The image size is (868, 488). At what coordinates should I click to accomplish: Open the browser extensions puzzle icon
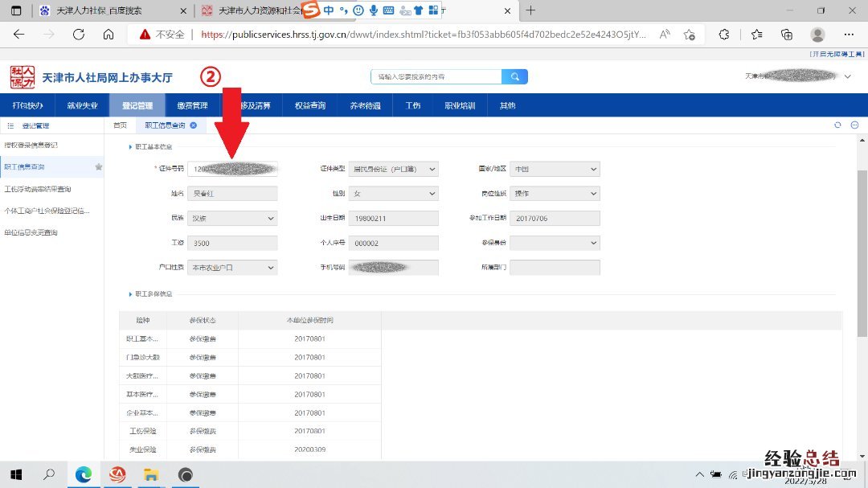point(723,35)
